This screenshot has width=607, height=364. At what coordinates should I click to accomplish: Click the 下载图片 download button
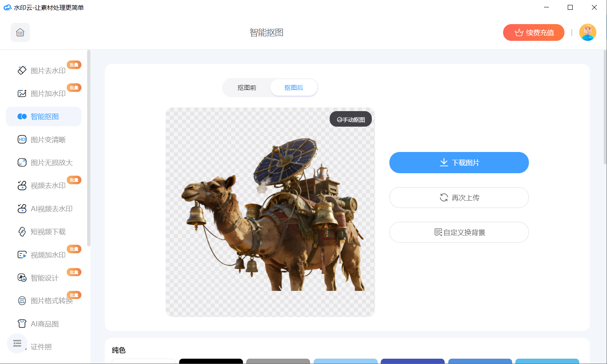coord(459,163)
